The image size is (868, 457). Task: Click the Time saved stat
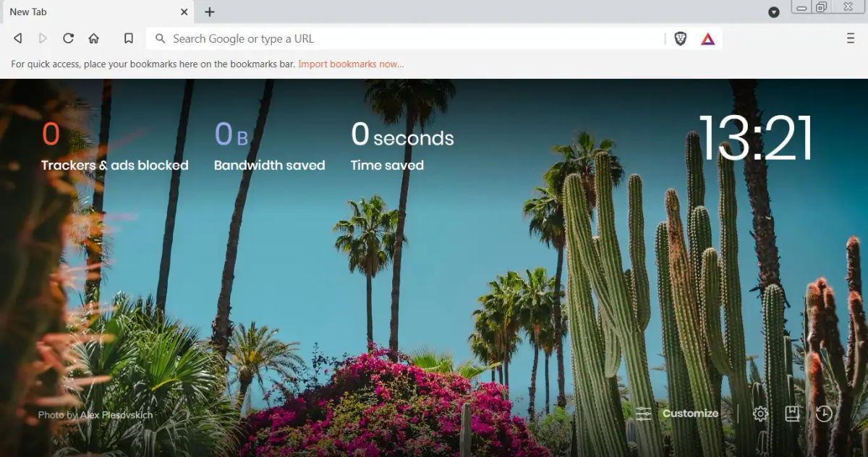pyautogui.click(x=402, y=148)
